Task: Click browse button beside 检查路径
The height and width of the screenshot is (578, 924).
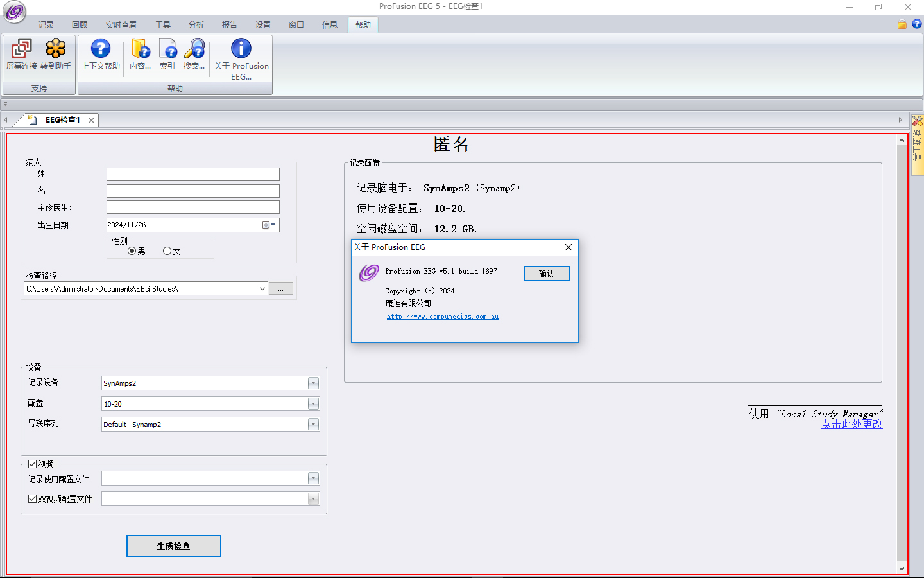Action: (281, 289)
